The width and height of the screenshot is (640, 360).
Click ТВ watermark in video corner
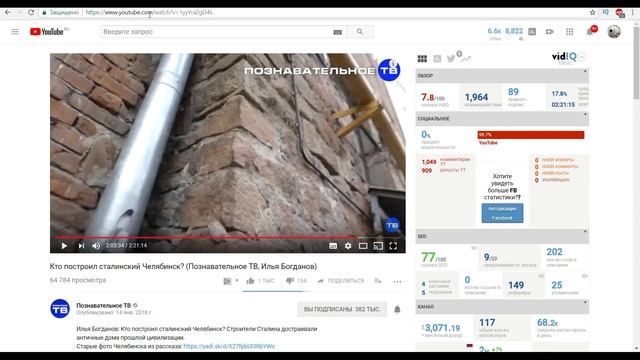tap(392, 225)
